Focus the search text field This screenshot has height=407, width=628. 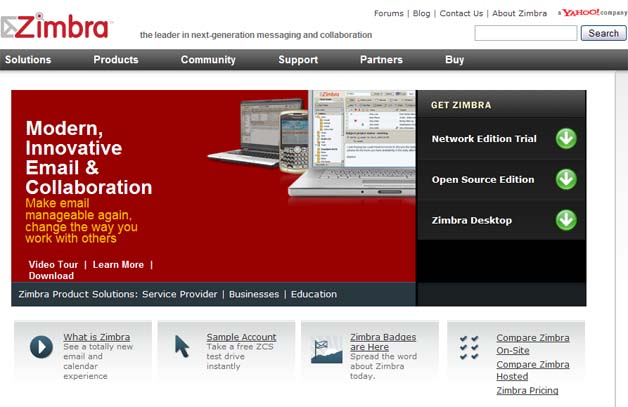click(524, 33)
